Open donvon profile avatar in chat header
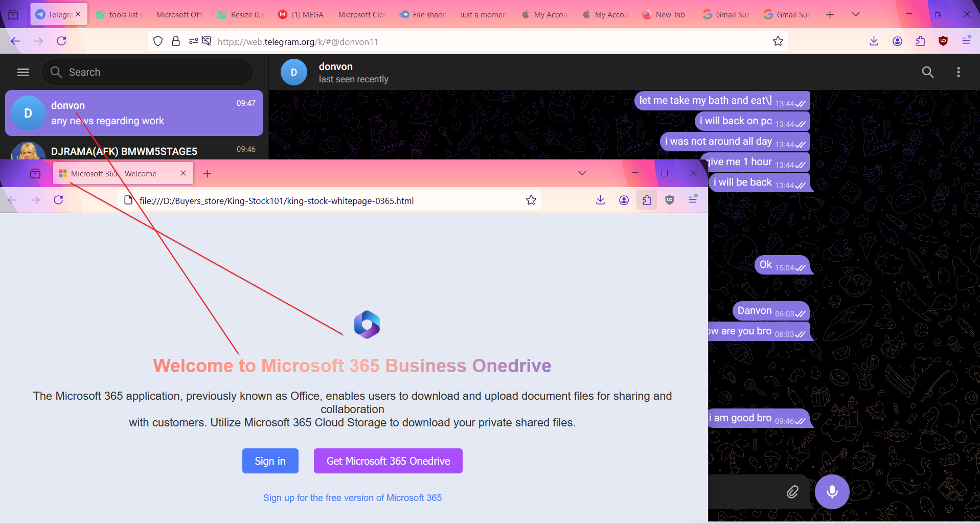 point(294,72)
